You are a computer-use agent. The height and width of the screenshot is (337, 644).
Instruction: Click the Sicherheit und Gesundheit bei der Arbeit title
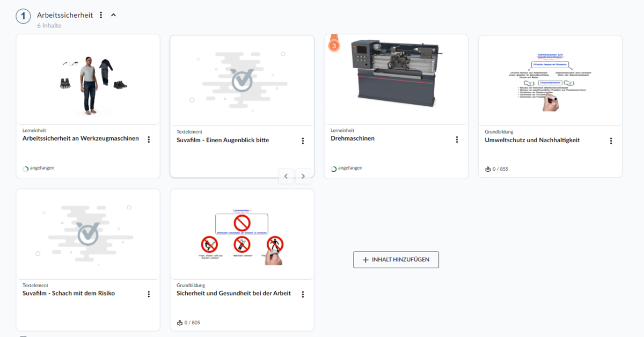tap(233, 294)
